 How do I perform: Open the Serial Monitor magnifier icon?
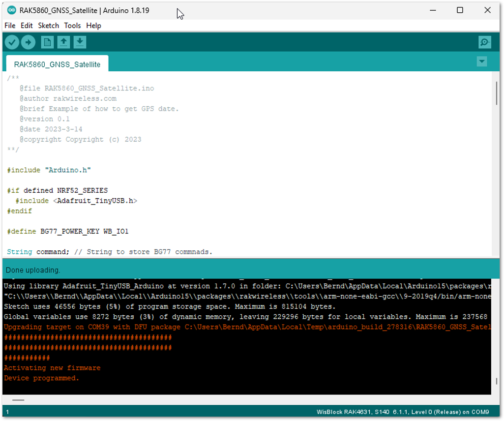pos(484,42)
